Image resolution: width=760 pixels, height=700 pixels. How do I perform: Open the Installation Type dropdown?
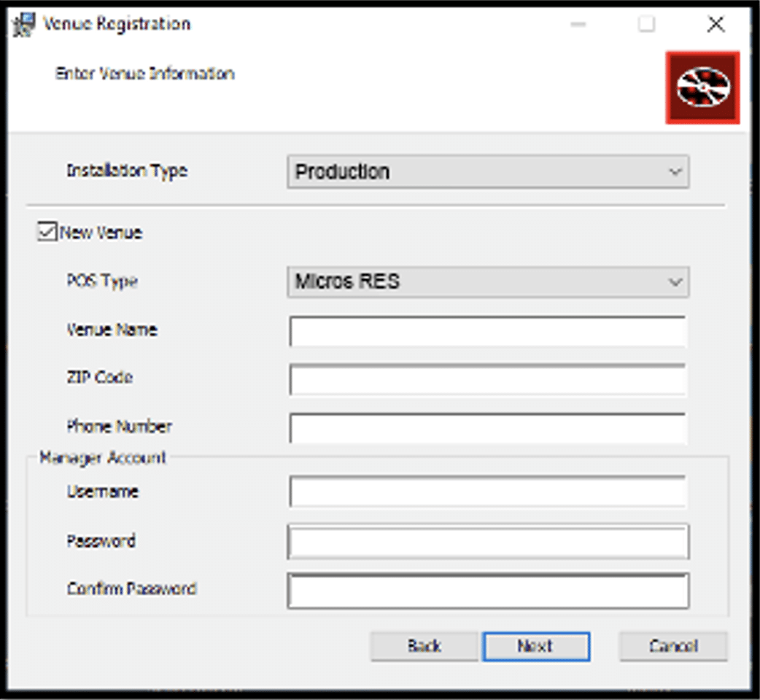(x=488, y=171)
